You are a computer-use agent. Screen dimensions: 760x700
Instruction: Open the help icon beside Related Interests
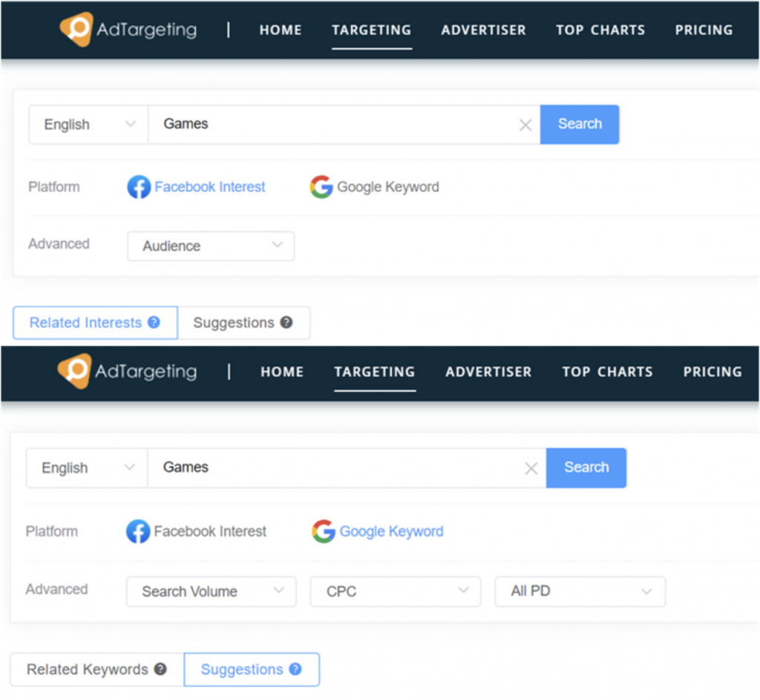154,322
